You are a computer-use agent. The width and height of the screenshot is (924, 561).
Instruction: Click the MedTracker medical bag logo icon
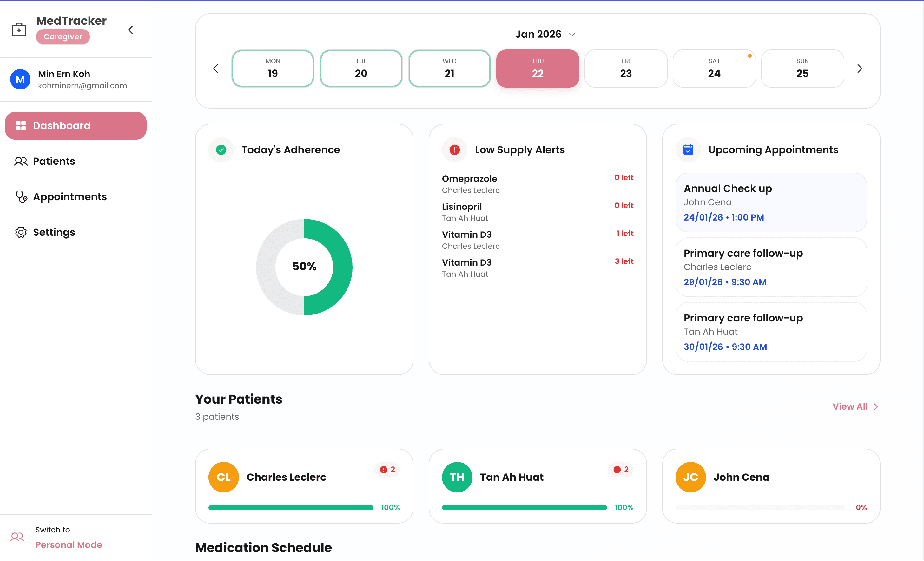click(x=19, y=29)
